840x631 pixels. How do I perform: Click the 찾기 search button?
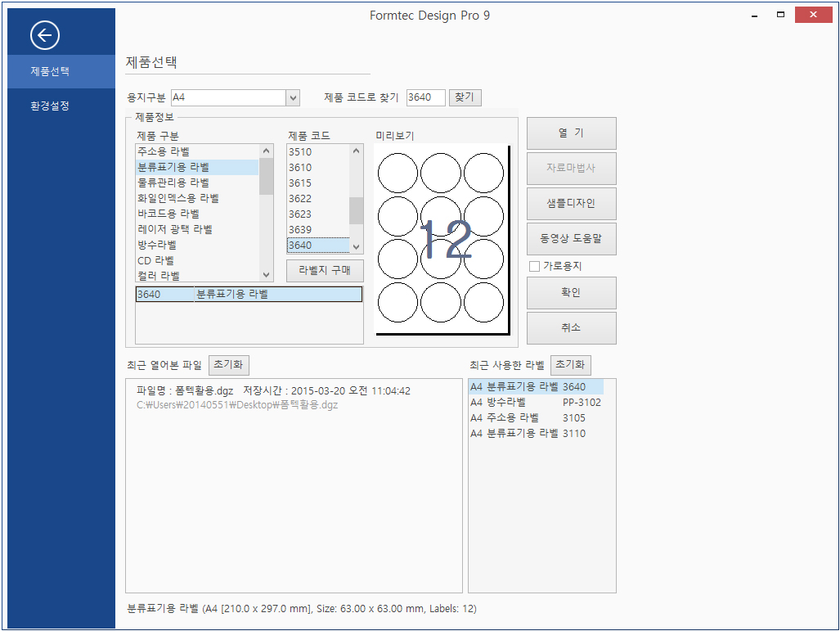point(465,97)
